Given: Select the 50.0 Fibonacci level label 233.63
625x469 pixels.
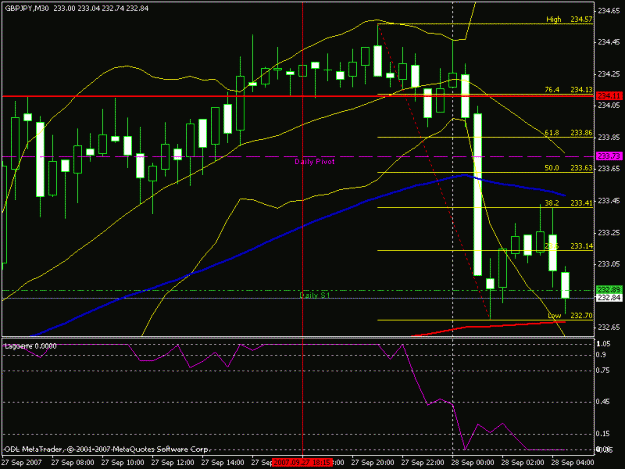Looking at the screenshot, I should [568, 168].
